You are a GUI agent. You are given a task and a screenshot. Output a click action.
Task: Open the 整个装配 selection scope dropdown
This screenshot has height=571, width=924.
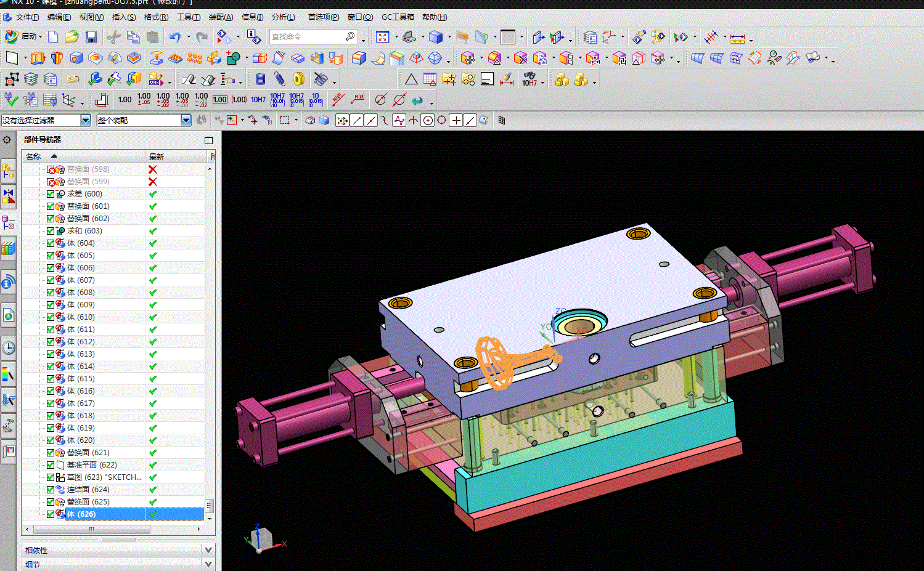[186, 121]
